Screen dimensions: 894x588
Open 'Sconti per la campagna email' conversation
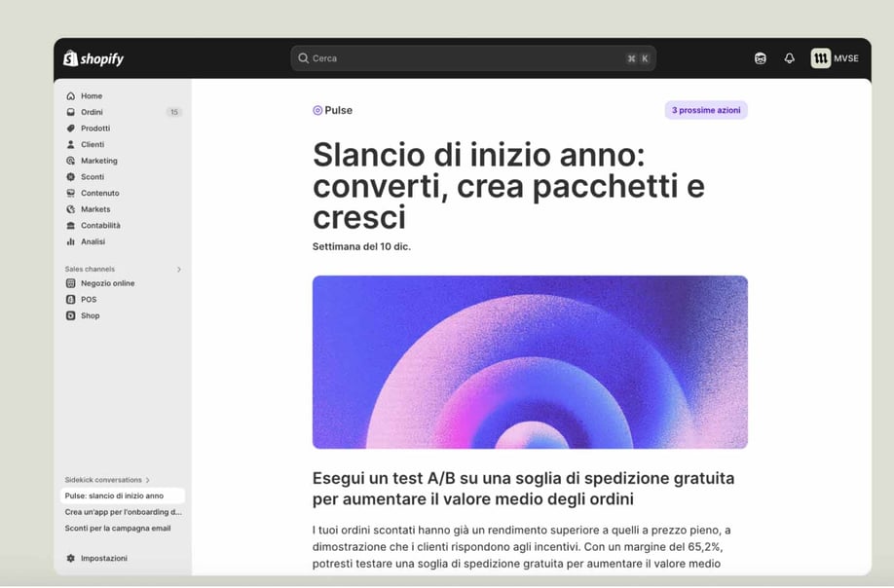tap(118, 529)
